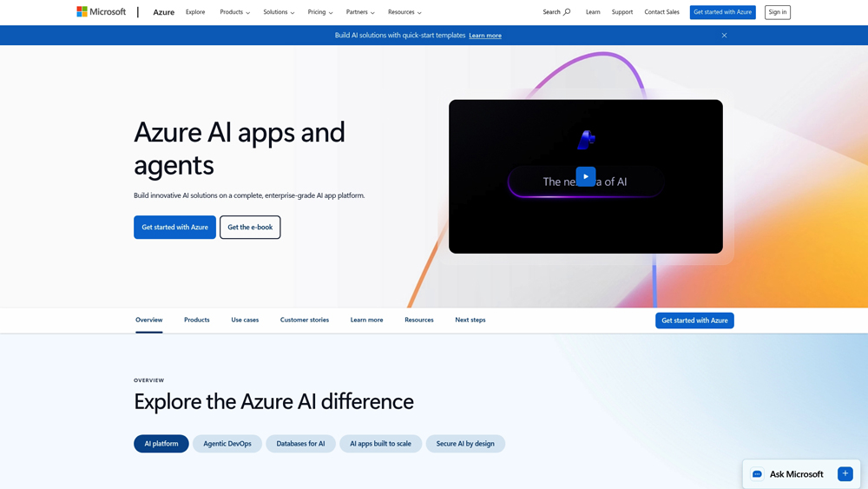Select the Learn more tab in the section navigation
The height and width of the screenshot is (489, 868).
(366, 320)
